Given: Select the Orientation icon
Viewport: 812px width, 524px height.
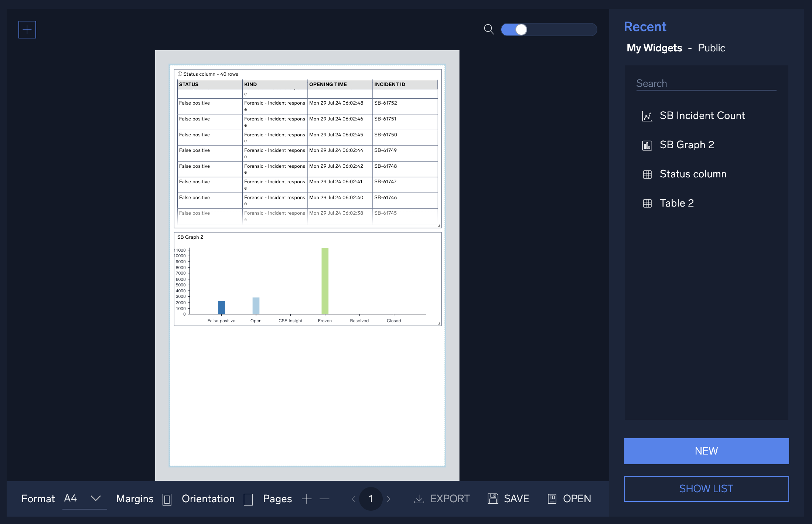Looking at the screenshot, I should point(248,499).
